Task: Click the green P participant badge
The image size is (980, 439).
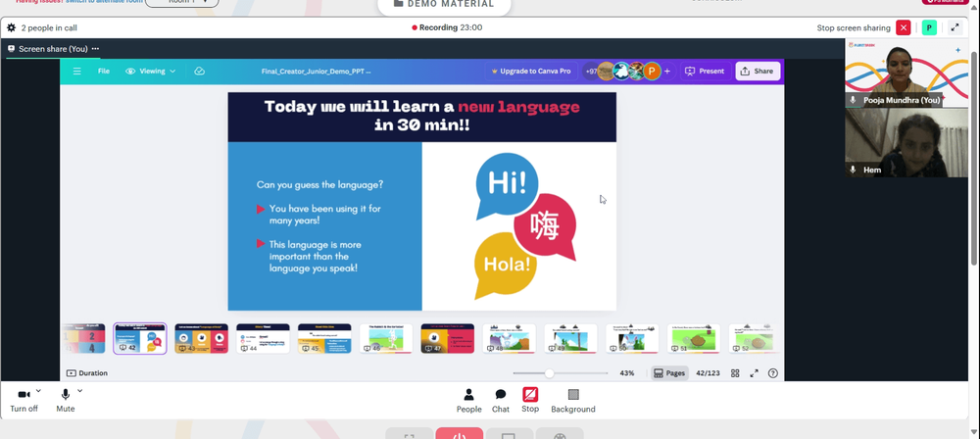Action: pyautogui.click(x=929, y=27)
